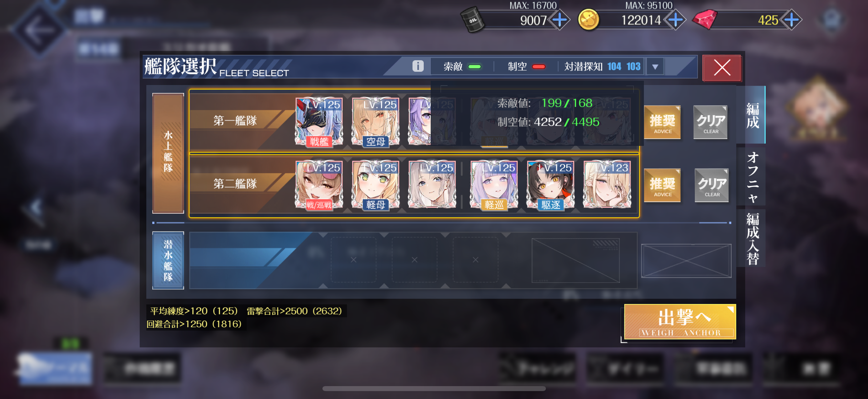Viewport: 868px width, 399px height.
Task: Tap the plus icon beside gem count
Action: coord(792,20)
